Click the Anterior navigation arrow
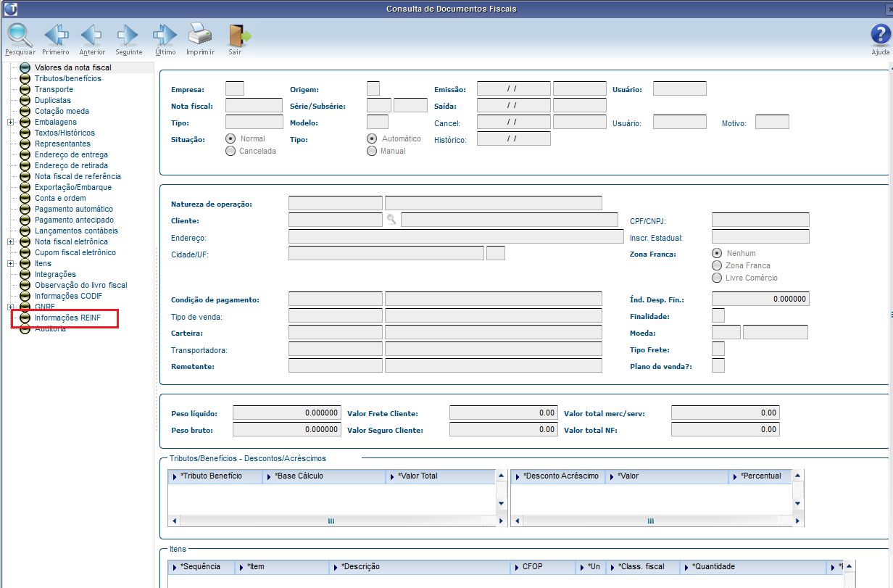This screenshot has height=588, width=893. coord(92,35)
